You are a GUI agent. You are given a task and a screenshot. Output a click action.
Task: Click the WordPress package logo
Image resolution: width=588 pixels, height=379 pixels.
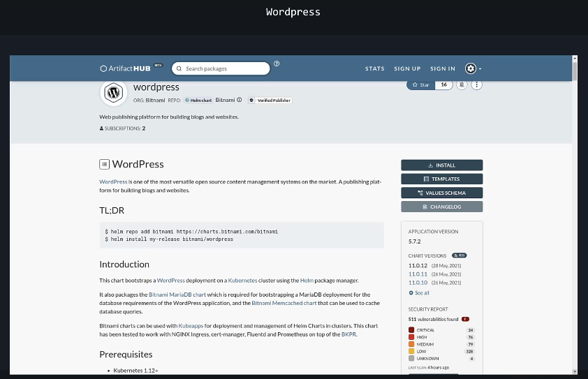pyautogui.click(x=113, y=92)
